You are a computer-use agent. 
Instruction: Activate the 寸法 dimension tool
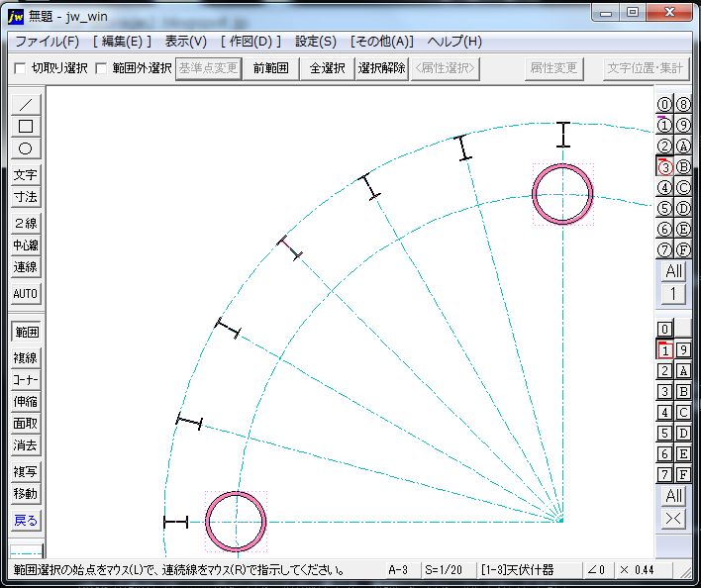tap(26, 197)
